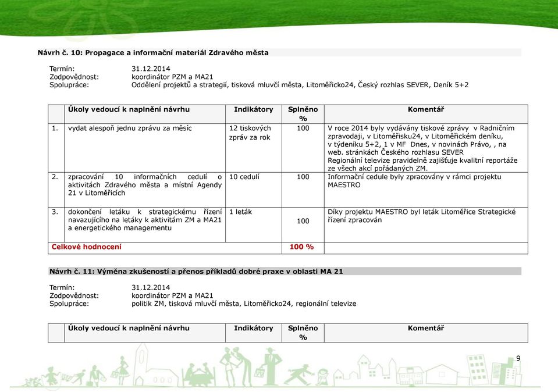Click heading 'Návrh č. 11: Výměna zkušeností'
The width and height of the screenshot is (558, 392).
(196, 272)
